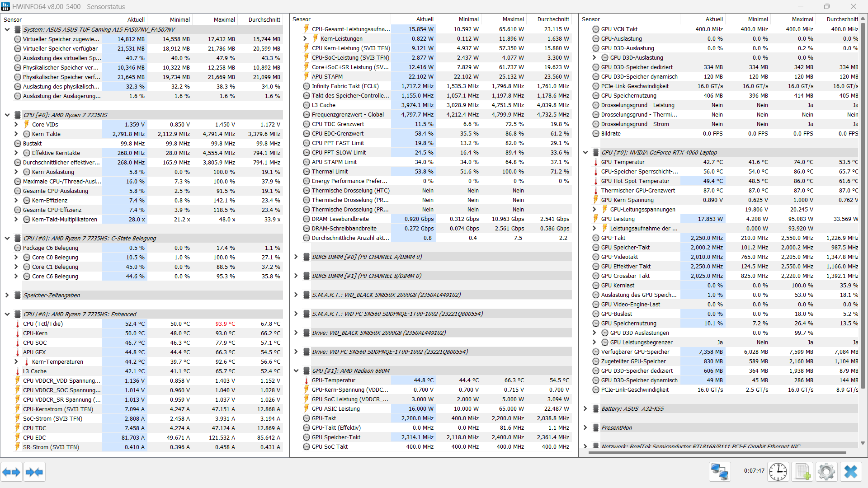Expand the Kern-Takte tree row
Viewport: 868px width, 488px height.
coord(16,134)
